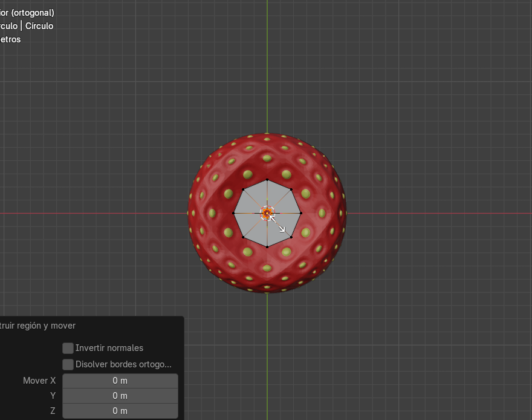Click the Y move value field
The image size is (532, 420).
click(x=120, y=396)
